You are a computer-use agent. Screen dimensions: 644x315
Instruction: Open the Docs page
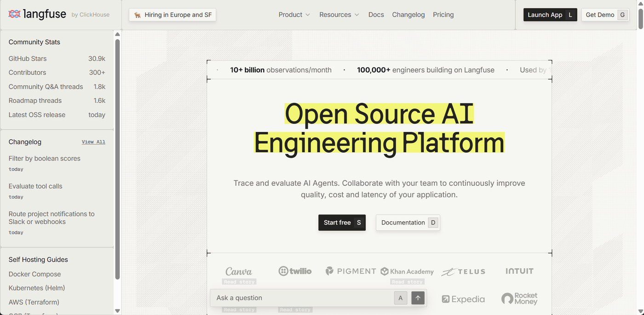click(376, 15)
